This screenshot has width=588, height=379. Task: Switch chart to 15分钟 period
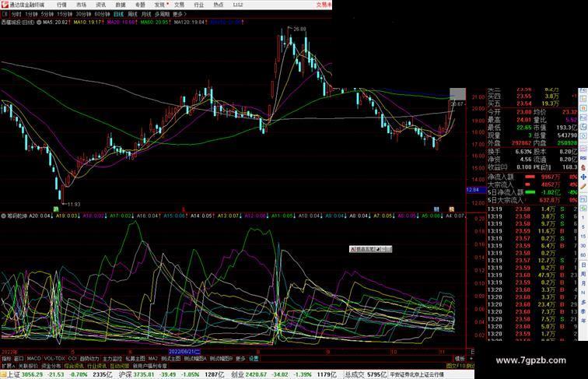[x=65, y=14]
